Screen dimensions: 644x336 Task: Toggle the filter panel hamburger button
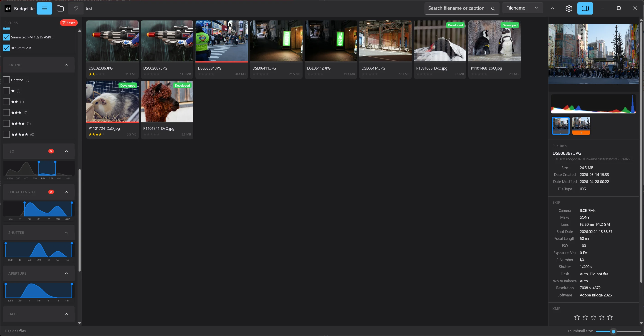(44, 8)
